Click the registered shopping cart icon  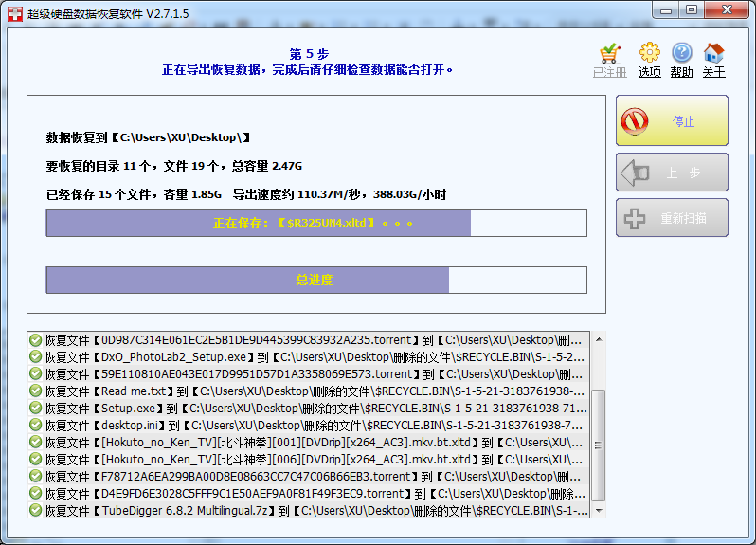coord(610,53)
